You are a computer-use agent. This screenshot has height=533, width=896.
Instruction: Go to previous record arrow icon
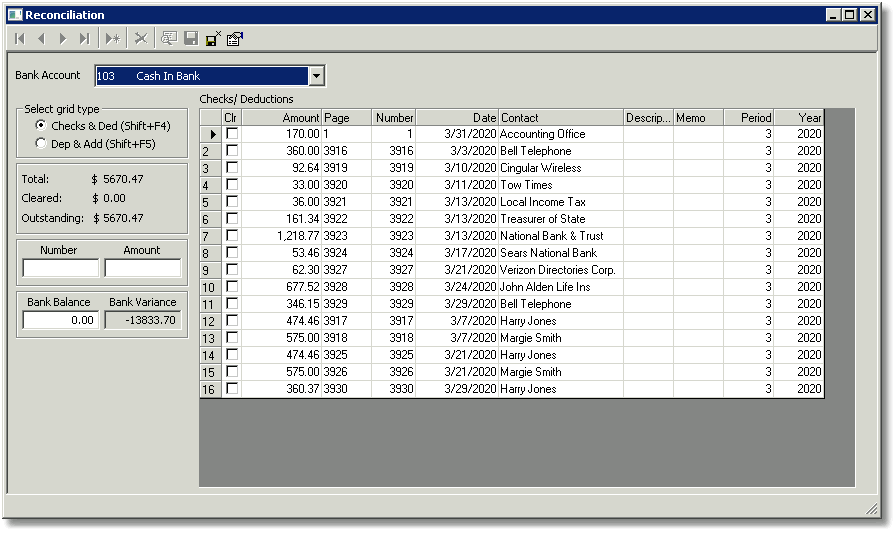click(41, 39)
